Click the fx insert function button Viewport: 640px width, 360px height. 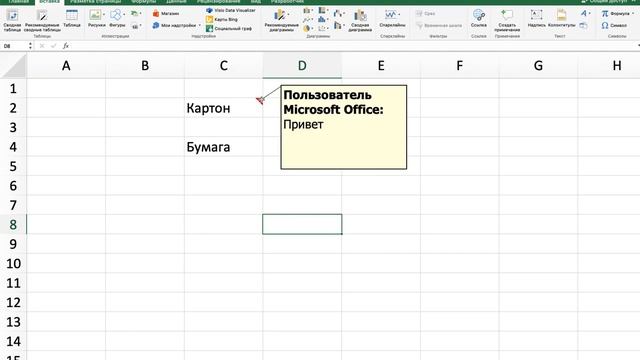[66, 46]
